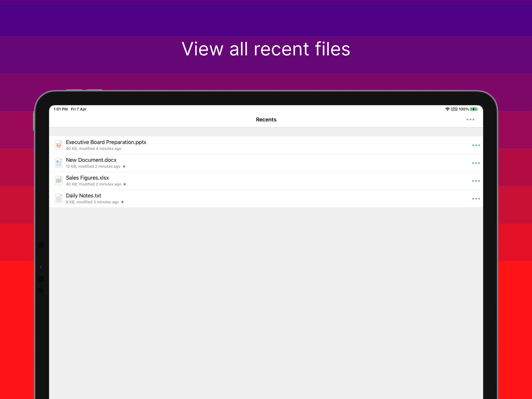Tap the battery charging icon

click(474, 109)
